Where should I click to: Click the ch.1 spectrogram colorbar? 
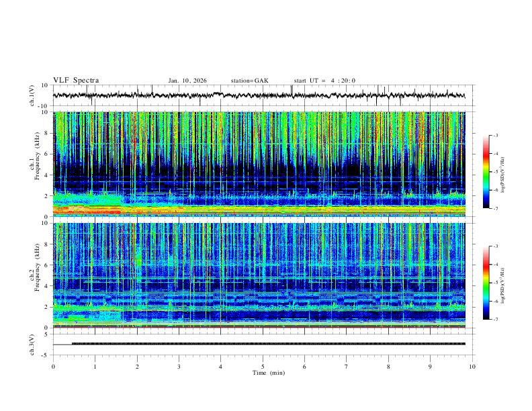(x=486, y=172)
